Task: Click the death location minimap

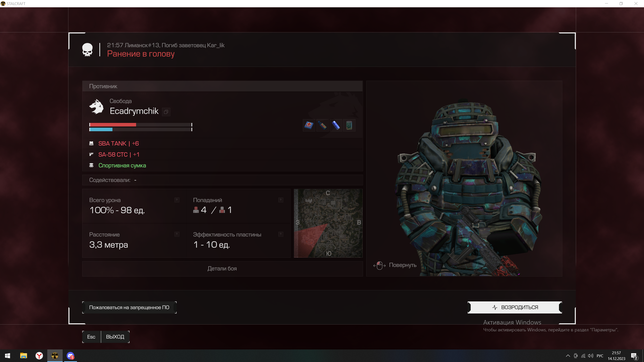Action: 328,223
